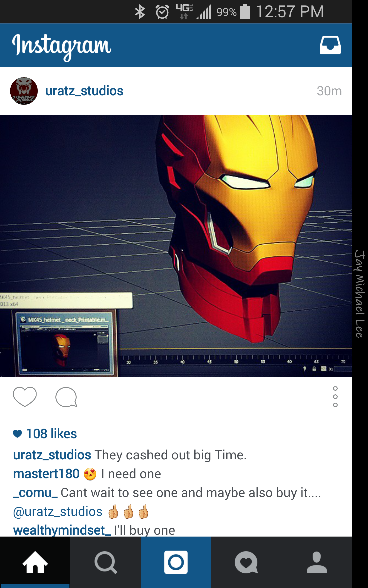Tap the blue heart beside likes count

(17, 434)
